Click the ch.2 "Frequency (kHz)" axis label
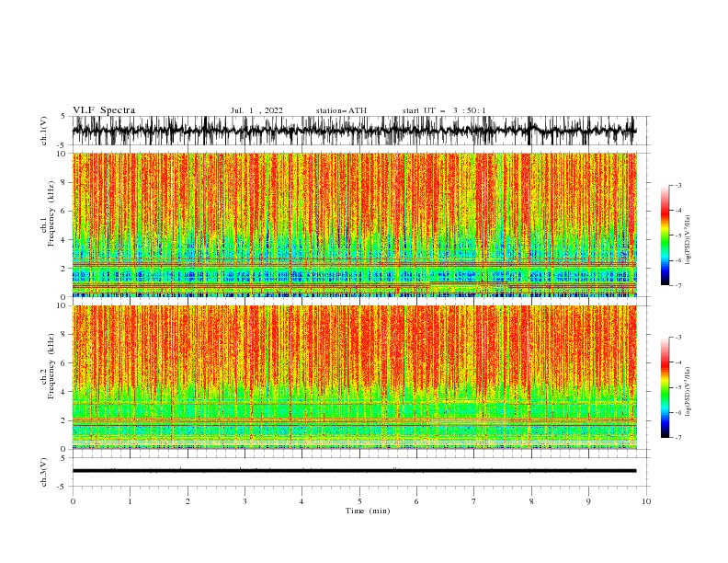Viewport: 728px width, 563px height. coord(51,366)
